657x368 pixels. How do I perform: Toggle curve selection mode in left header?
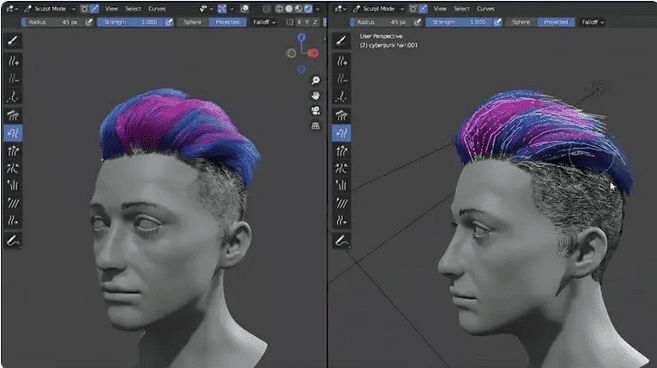pos(95,9)
